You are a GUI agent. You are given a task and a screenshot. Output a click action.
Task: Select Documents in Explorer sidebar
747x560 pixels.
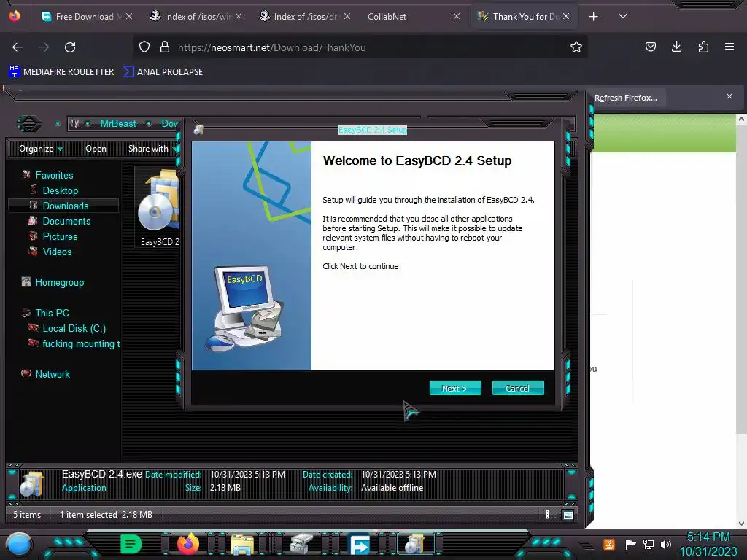pos(66,221)
